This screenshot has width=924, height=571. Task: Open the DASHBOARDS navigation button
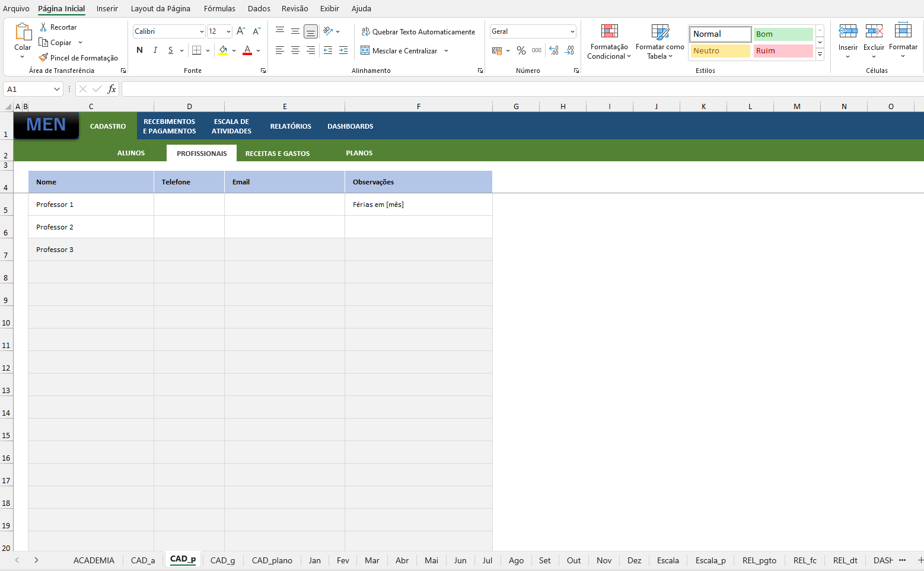(350, 126)
